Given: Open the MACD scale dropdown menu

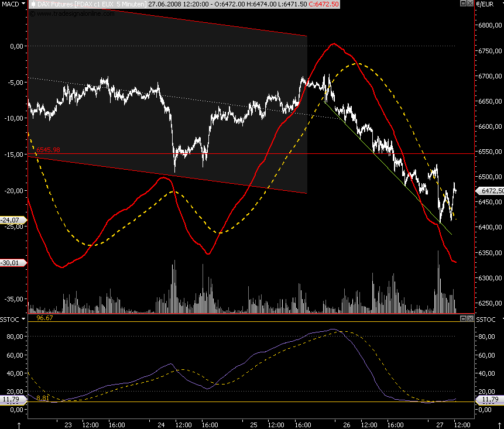Looking at the screenshot, I should coord(23,4).
